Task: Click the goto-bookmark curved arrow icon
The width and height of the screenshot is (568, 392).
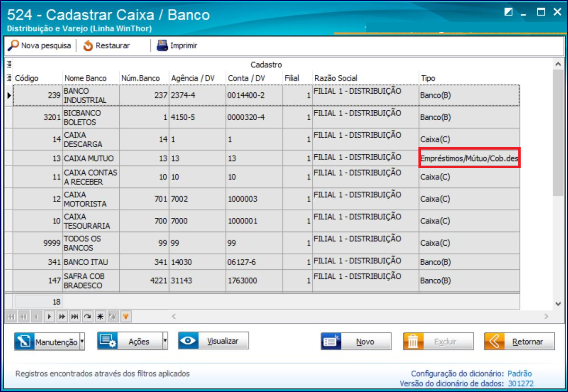Action: [x=87, y=317]
